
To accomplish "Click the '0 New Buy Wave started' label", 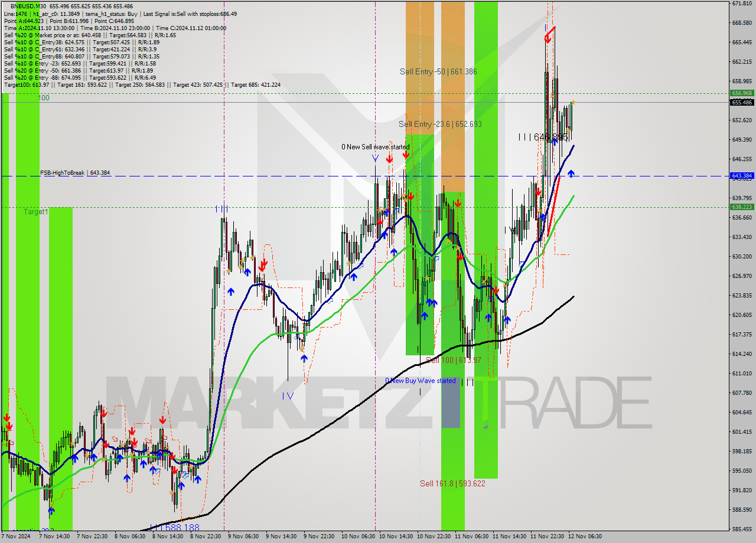I will point(421,381).
